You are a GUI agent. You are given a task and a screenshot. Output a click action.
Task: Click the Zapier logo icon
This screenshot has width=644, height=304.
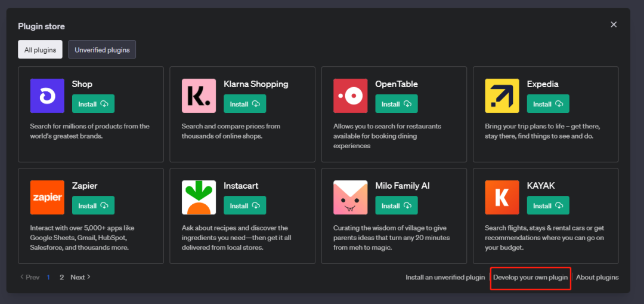click(x=47, y=198)
